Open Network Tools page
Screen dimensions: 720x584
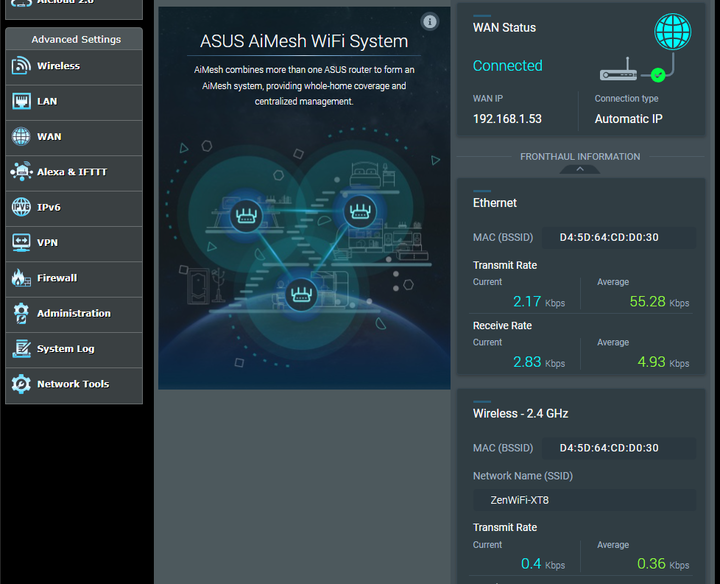pyautogui.click(x=74, y=385)
